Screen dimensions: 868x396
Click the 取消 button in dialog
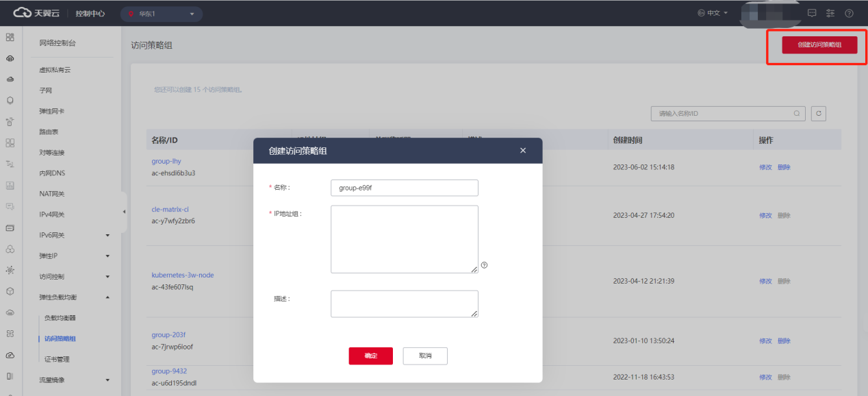pyautogui.click(x=425, y=356)
